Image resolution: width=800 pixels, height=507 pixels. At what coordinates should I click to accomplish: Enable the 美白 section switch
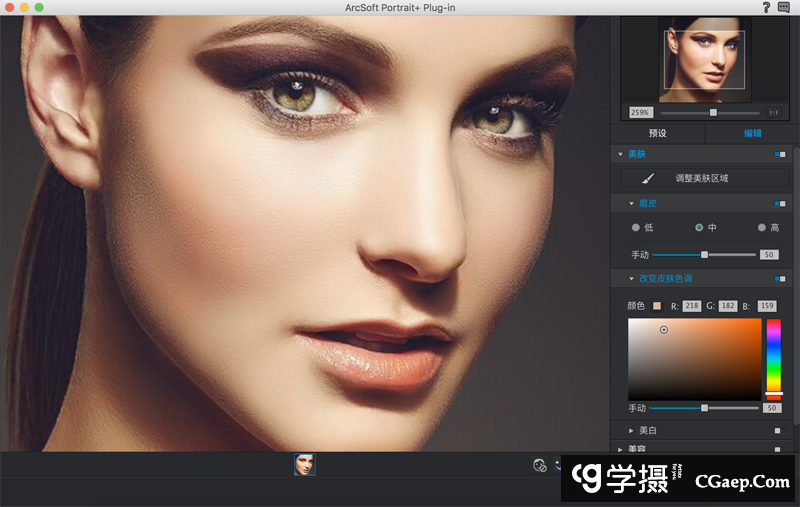[777, 430]
